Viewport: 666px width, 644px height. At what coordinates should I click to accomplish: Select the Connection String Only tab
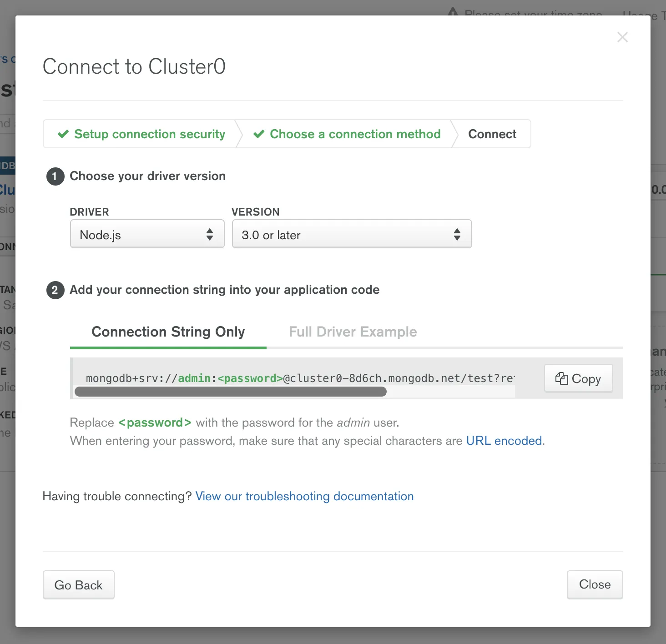(168, 332)
